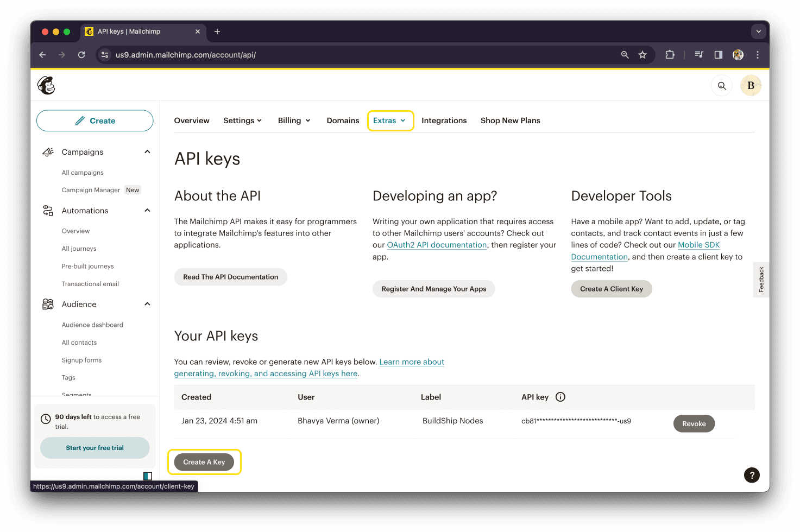Click the Campaigns megaphone icon in sidebar
The height and width of the screenshot is (532, 800).
click(x=48, y=151)
